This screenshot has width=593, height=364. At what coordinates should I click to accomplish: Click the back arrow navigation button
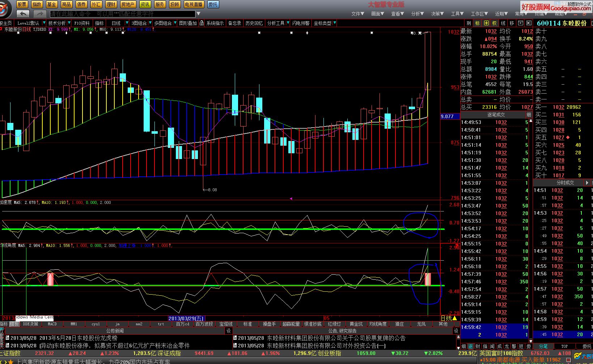23,14
